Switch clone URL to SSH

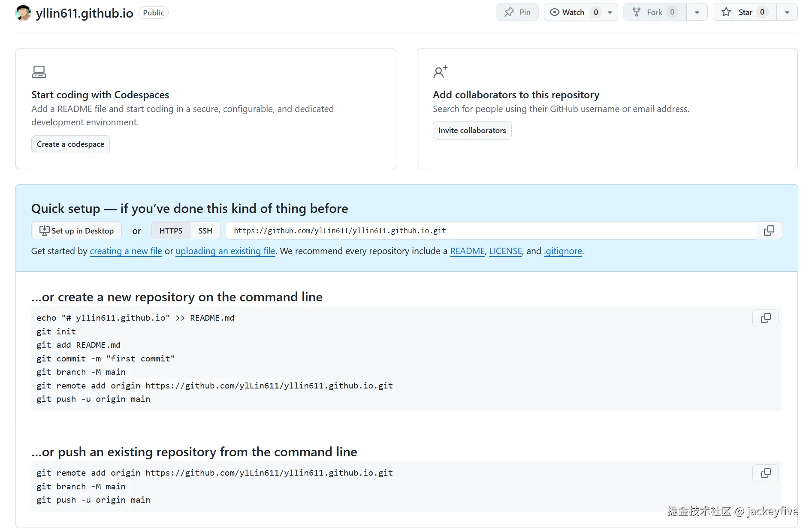click(x=205, y=231)
